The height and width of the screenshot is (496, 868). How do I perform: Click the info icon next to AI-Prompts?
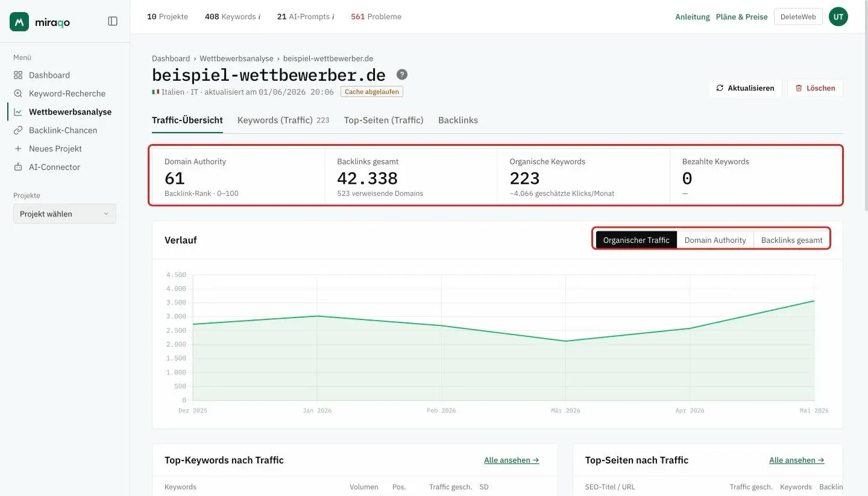point(333,17)
